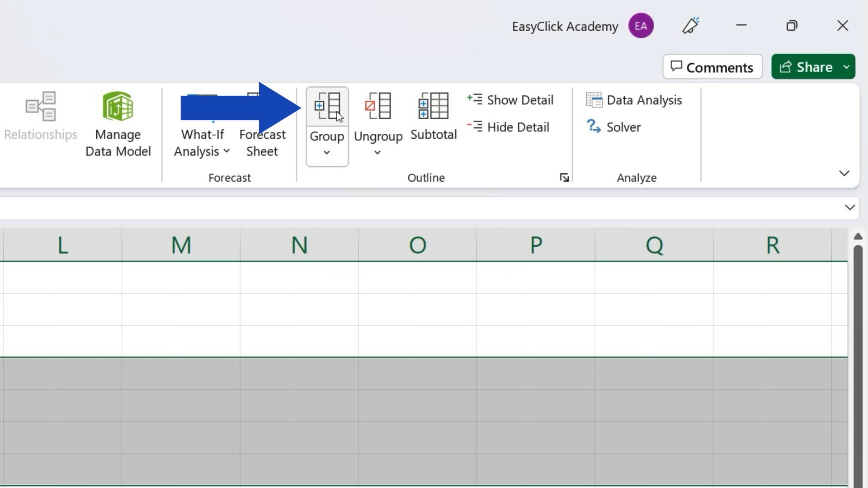
Task: Click the Forecast section label
Action: 230,178
